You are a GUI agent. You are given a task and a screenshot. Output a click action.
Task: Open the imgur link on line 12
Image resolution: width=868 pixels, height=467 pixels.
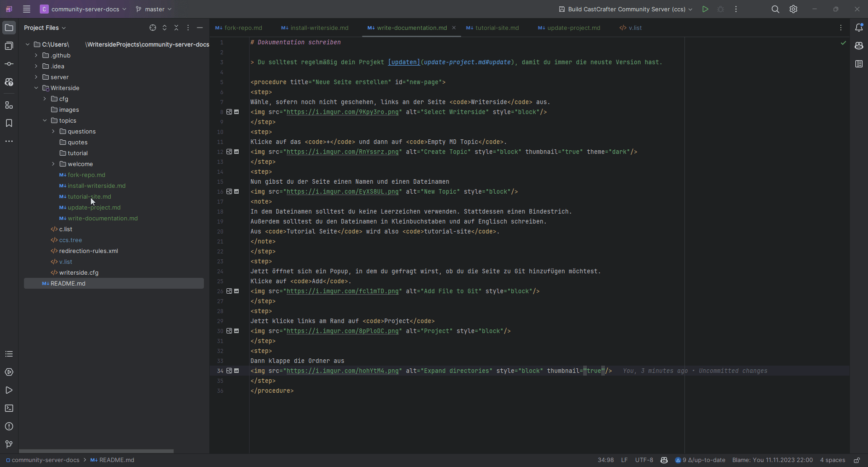tap(342, 152)
